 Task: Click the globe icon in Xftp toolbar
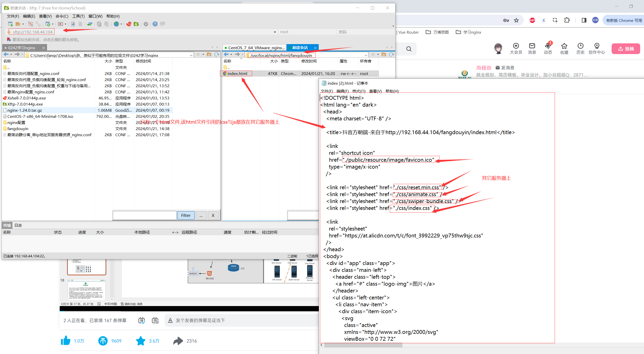click(x=116, y=24)
